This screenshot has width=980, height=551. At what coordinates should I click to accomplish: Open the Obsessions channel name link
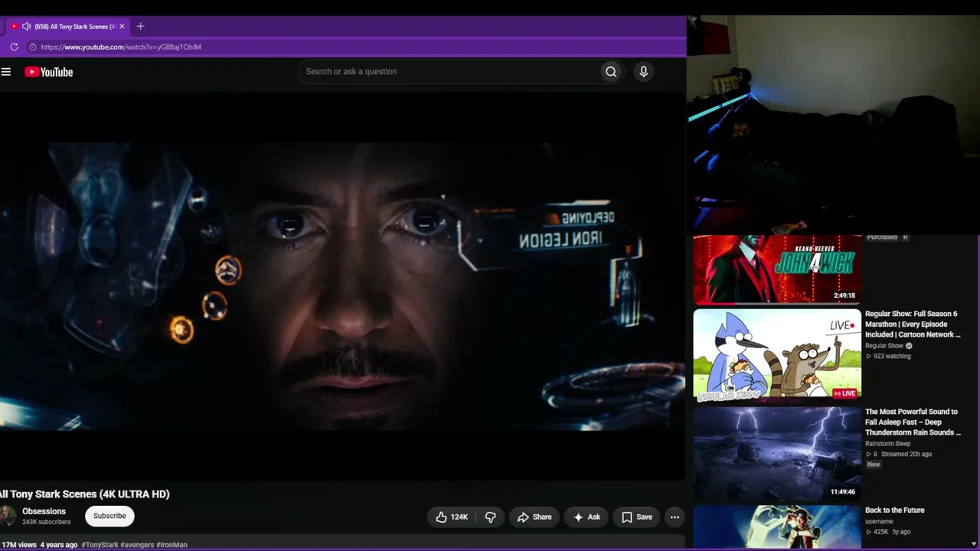(x=44, y=511)
